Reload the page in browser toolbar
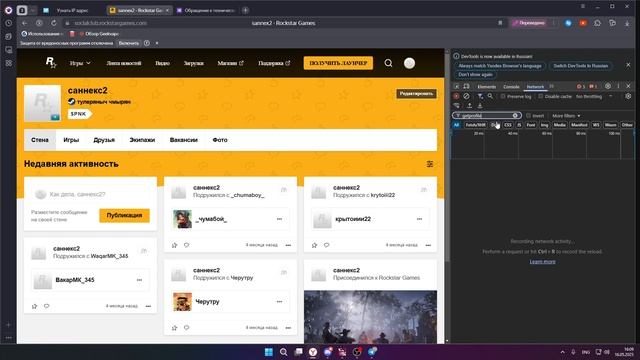This screenshot has height=360, width=640. tap(53, 23)
